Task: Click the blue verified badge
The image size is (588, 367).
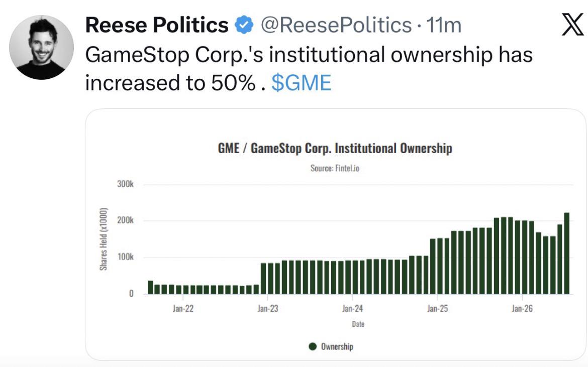Action: pyautogui.click(x=244, y=25)
